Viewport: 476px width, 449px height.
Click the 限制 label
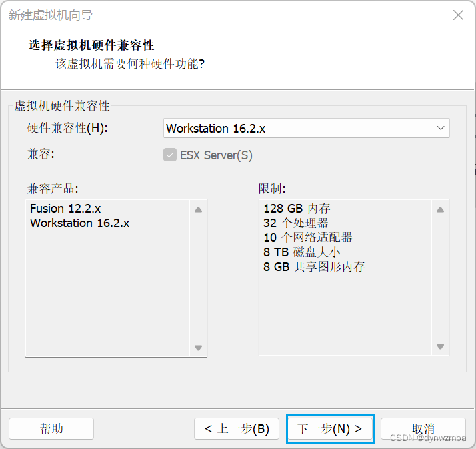(x=272, y=188)
